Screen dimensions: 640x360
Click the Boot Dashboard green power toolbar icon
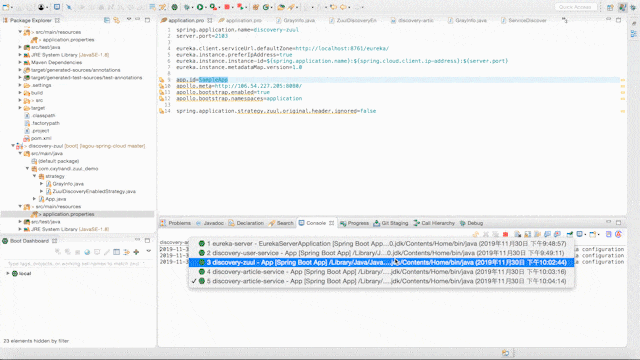tap(175, 7)
